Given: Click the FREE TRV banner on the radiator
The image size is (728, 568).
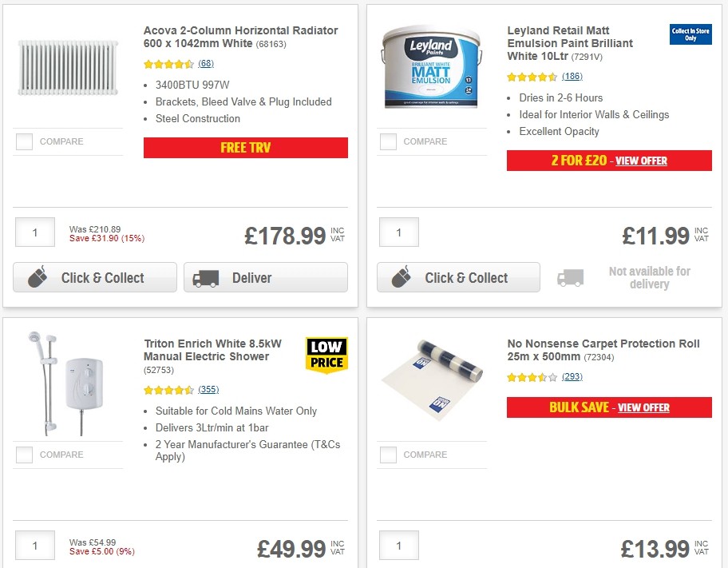Looking at the screenshot, I should coord(245,148).
